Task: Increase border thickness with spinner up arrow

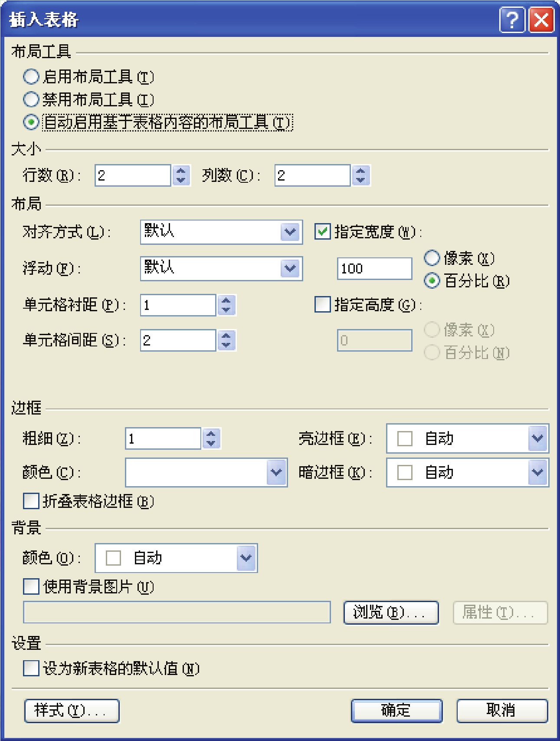Action: (211, 434)
